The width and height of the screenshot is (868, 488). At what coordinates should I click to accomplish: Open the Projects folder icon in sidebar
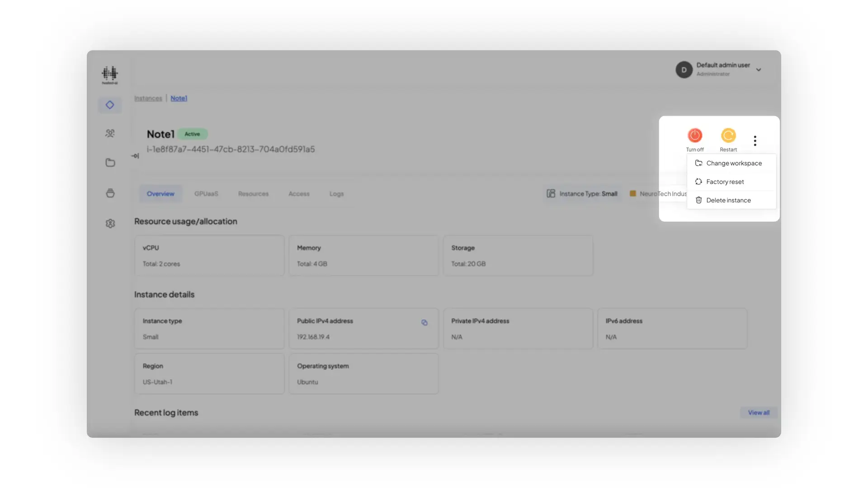coord(110,162)
